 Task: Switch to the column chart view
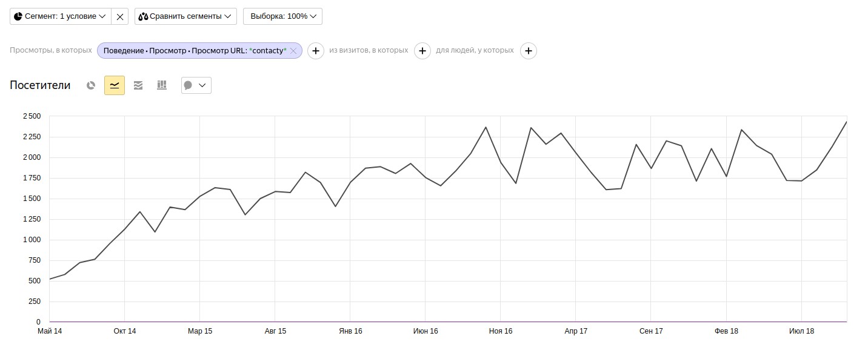coord(162,85)
